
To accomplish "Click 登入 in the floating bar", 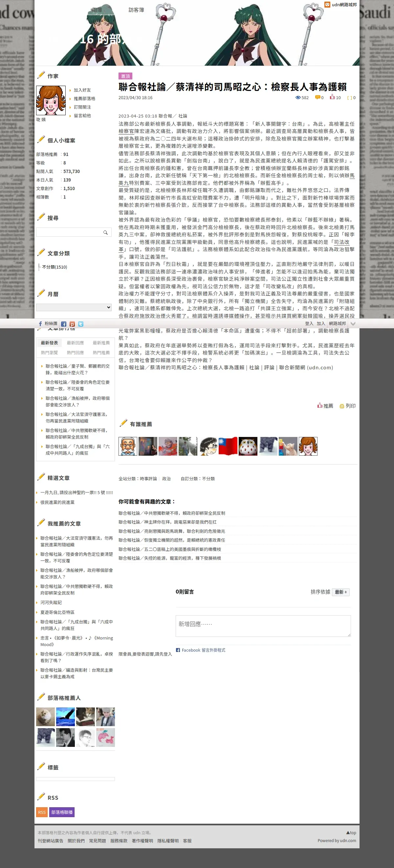I will [x=309, y=323].
